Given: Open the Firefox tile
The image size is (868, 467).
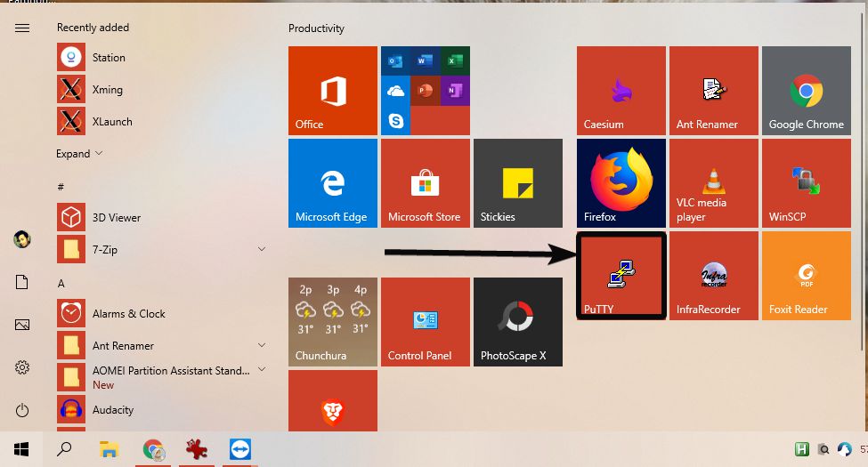Looking at the screenshot, I should tap(621, 183).
